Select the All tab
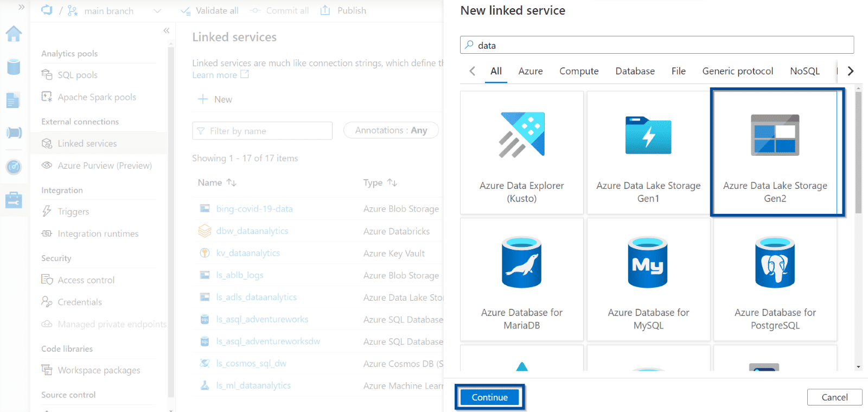 (x=496, y=71)
